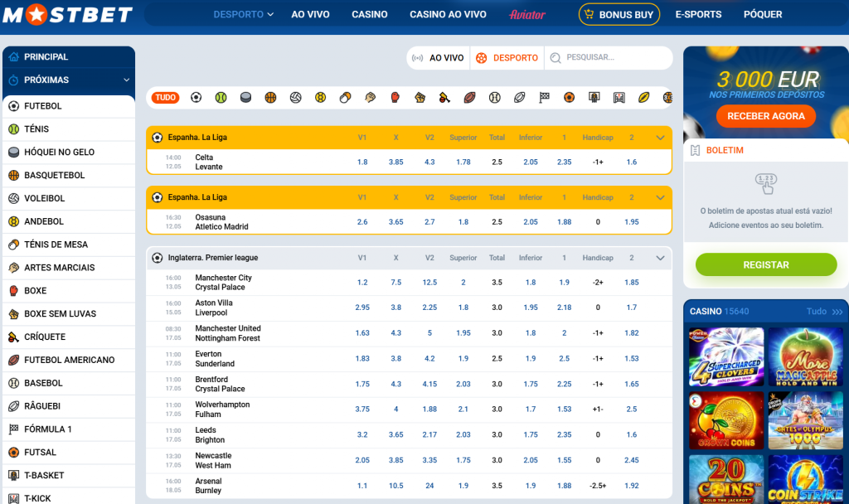Click the RECEBER AGORA button
Screen dimensions: 849x504
coord(765,116)
